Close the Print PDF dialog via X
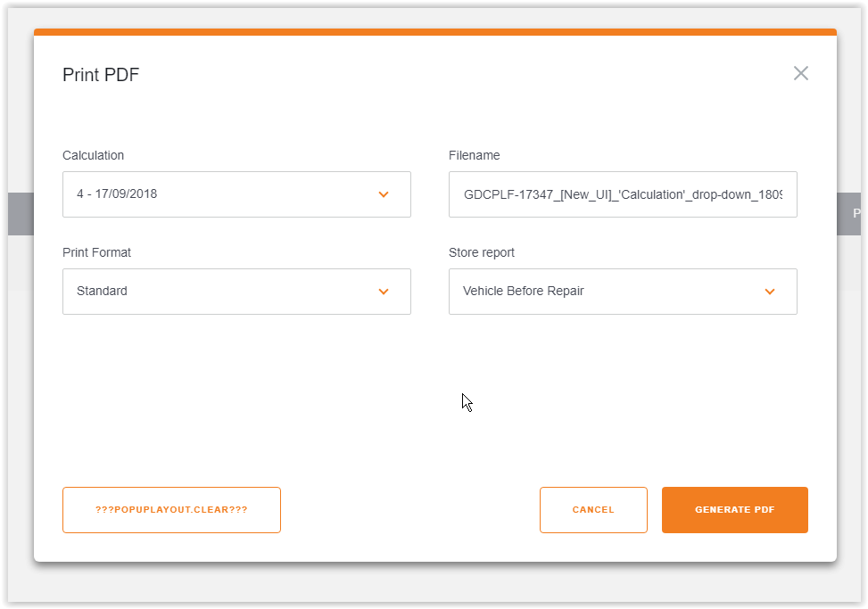 point(800,73)
